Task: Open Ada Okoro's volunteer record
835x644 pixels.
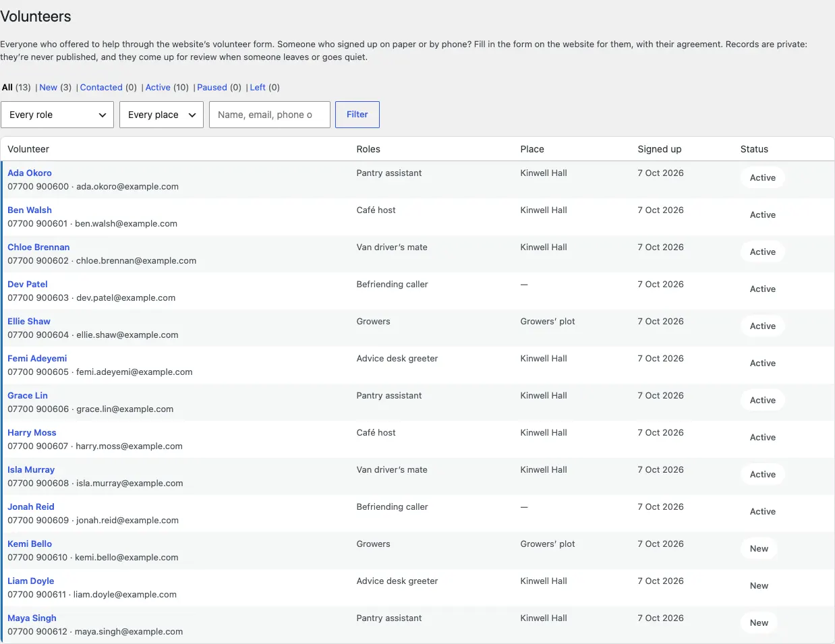Action: pos(30,173)
